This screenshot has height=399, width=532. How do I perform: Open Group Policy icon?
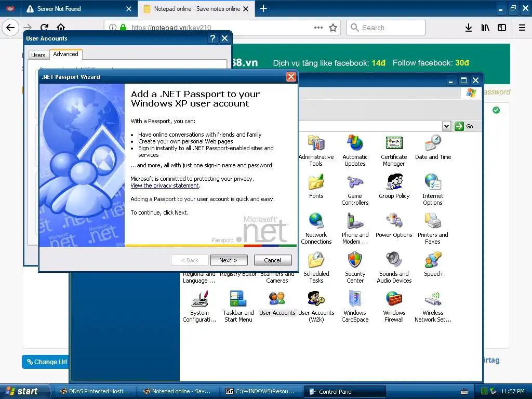click(x=394, y=187)
